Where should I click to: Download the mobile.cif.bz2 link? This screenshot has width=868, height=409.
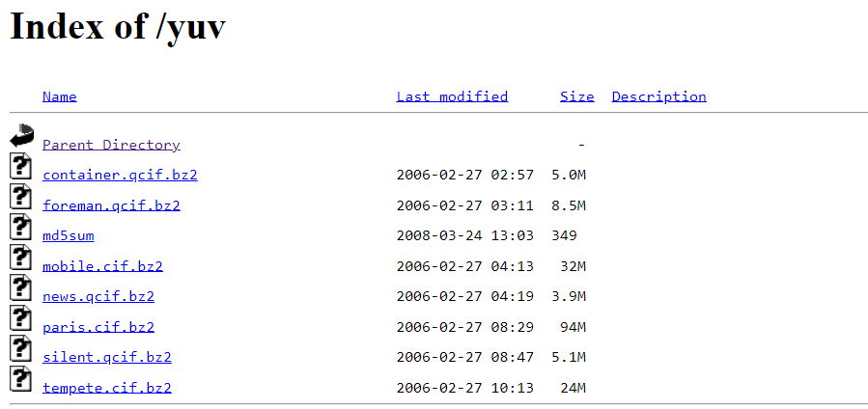pyautogui.click(x=102, y=266)
